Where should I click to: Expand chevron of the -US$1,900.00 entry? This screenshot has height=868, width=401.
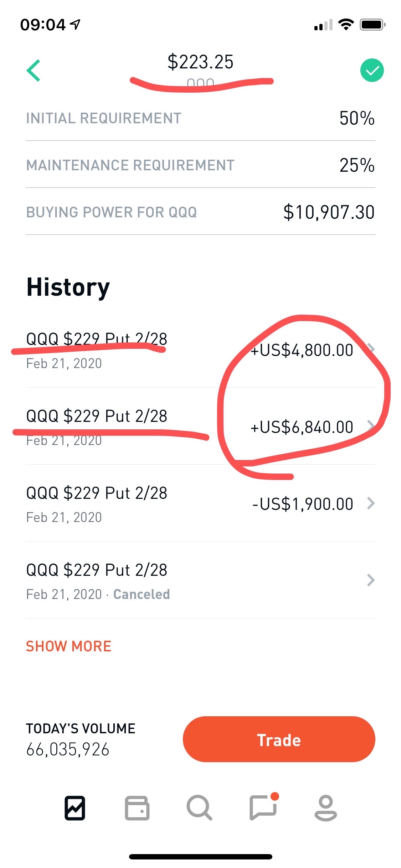371,503
